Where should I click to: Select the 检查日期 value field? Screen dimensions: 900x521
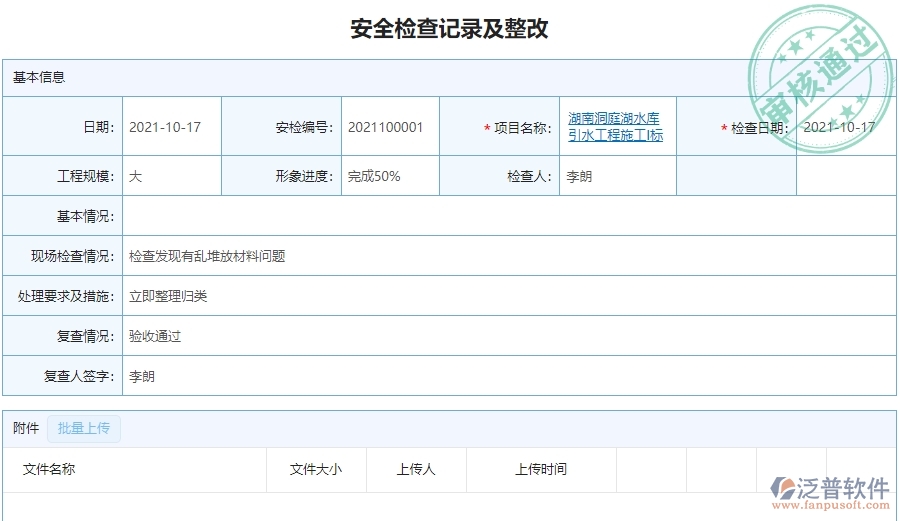click(845, 127)
